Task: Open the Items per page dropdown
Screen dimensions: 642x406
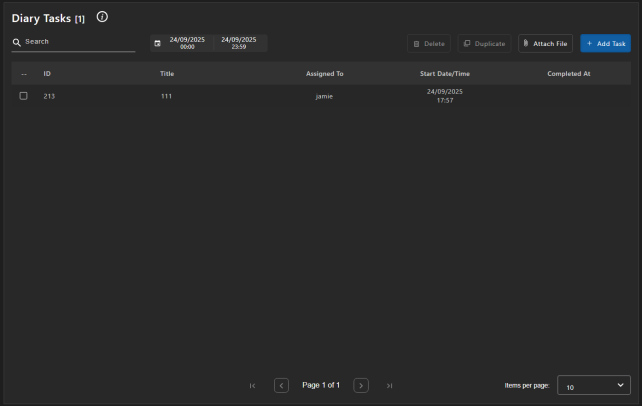Action: tap(593, 385)
